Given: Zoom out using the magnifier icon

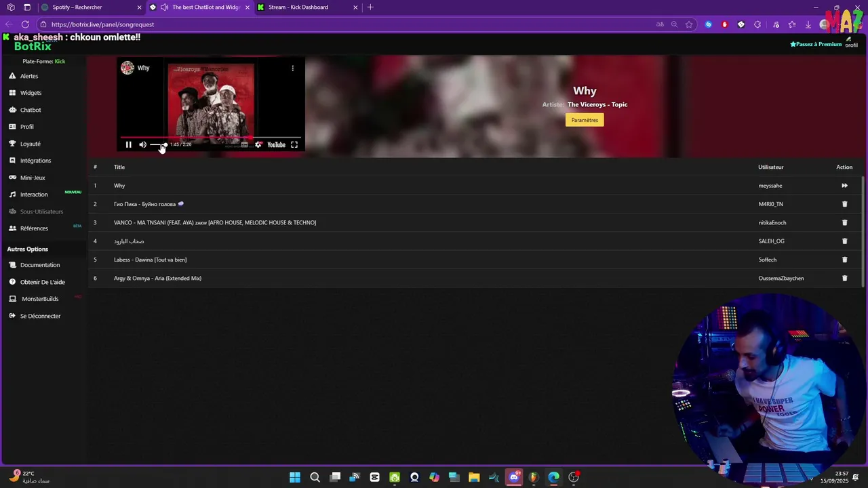Looking at the screenshot, I should [674, 24].
